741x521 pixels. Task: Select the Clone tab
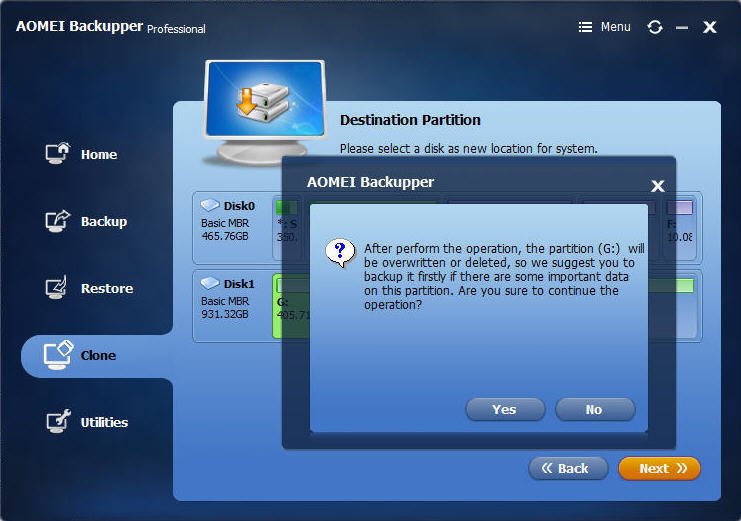pos(97,356)
